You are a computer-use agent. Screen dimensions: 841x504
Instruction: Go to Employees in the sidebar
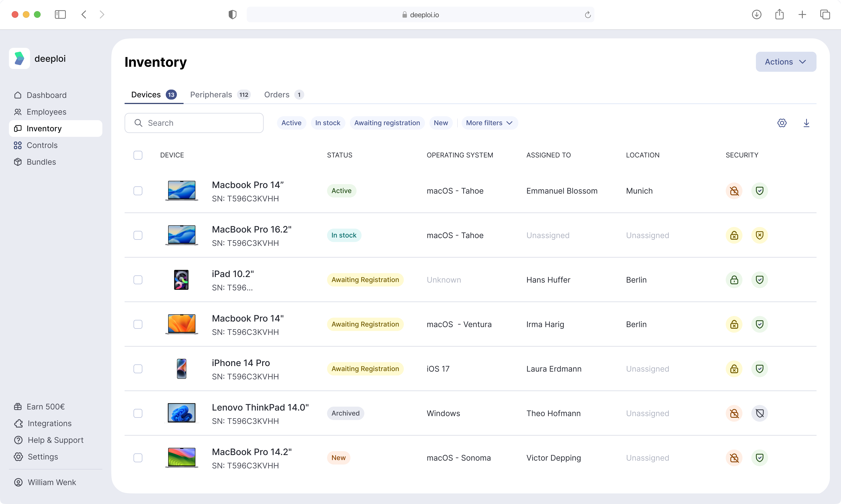[x=56, y=112]
